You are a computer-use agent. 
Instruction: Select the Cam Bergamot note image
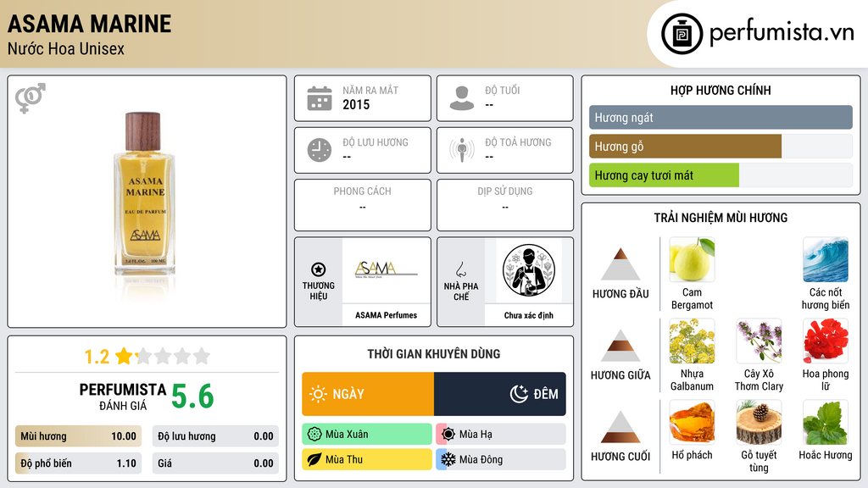692,259
